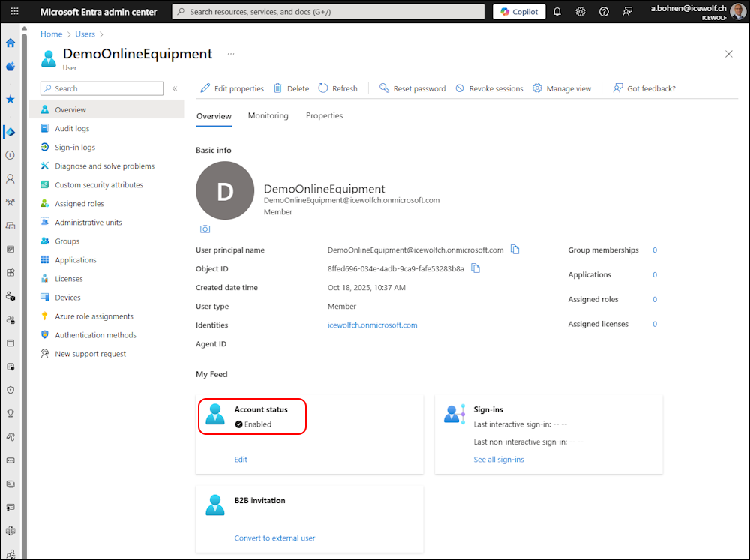Copy the Object ID value
This screenshot has width=750, height=560.
click(475, 268)
